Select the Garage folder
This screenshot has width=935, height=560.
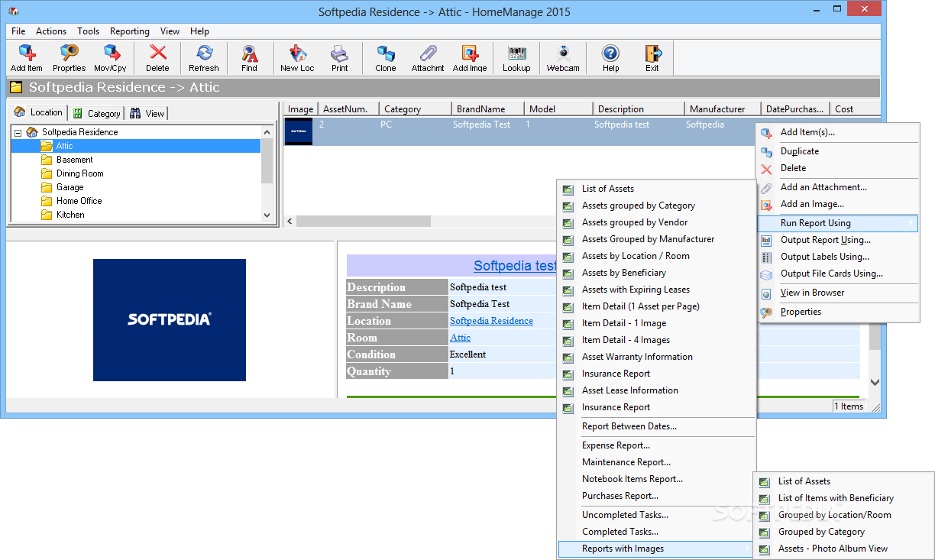click(x=70, y=187)
